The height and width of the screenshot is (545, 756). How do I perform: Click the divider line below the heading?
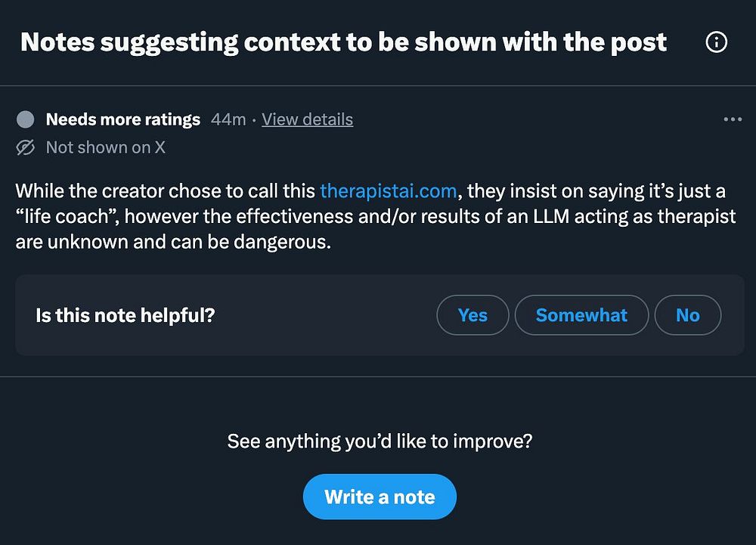tap(378, 85)
